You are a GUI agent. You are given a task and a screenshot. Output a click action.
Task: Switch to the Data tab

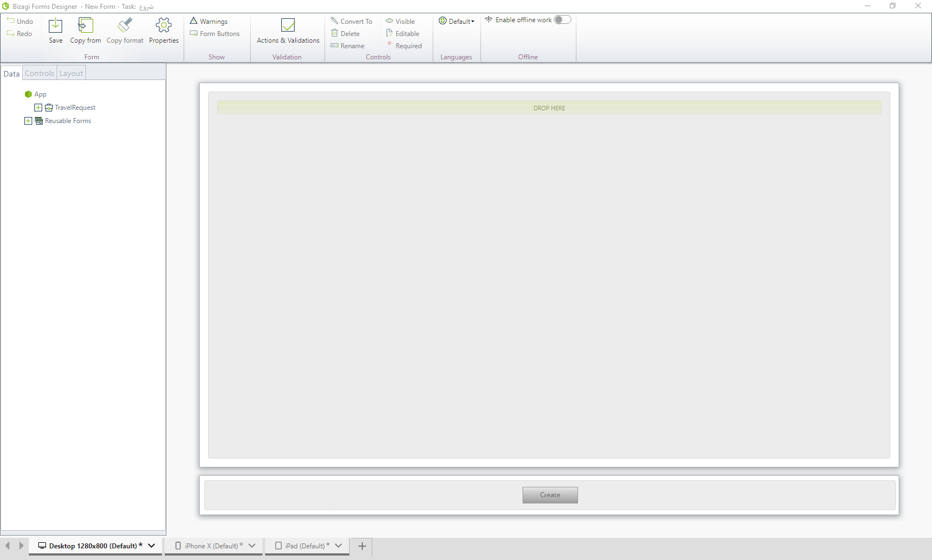tap(12, 73)
